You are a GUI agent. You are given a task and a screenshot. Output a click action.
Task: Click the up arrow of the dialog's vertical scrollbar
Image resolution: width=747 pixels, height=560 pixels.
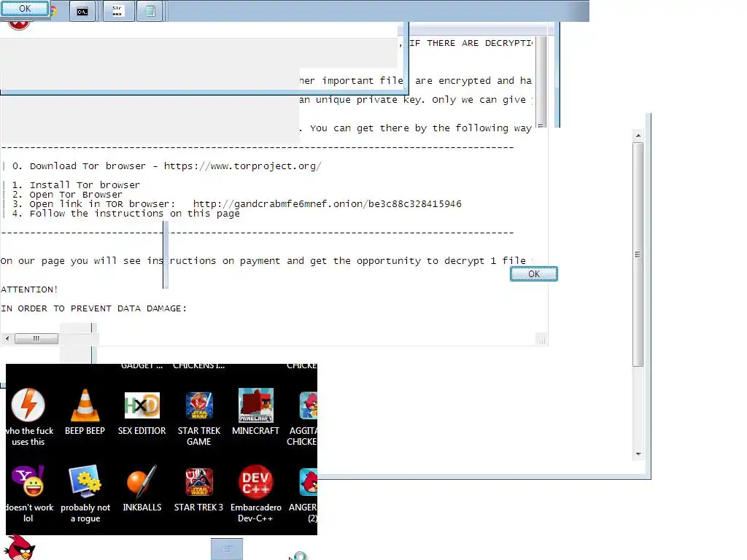[x=638, y=136]
